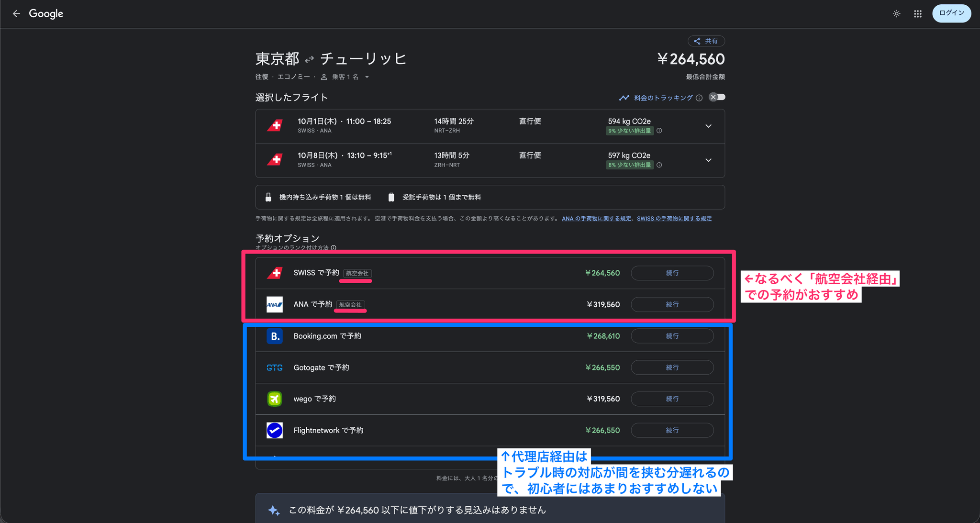This screenshot has height=523, width=980.
Task: Open info icon beside 8% 少ない排出量
Action: coord(659,165)
